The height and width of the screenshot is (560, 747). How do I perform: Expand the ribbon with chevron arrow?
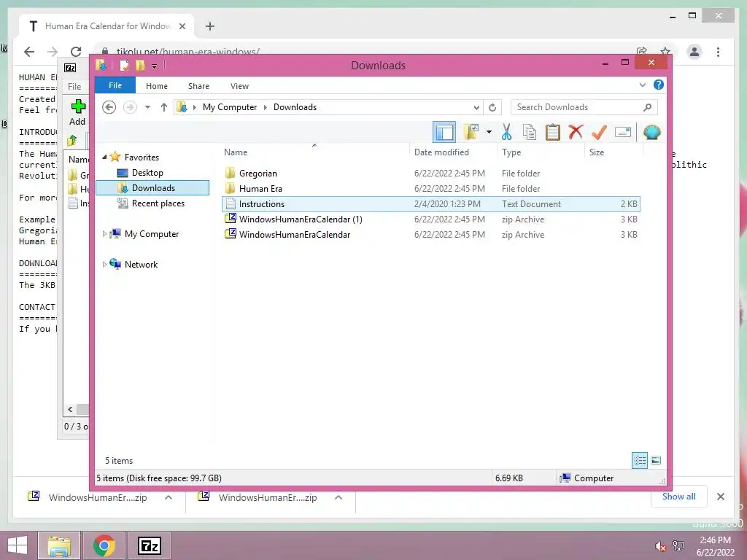(642, 85)
